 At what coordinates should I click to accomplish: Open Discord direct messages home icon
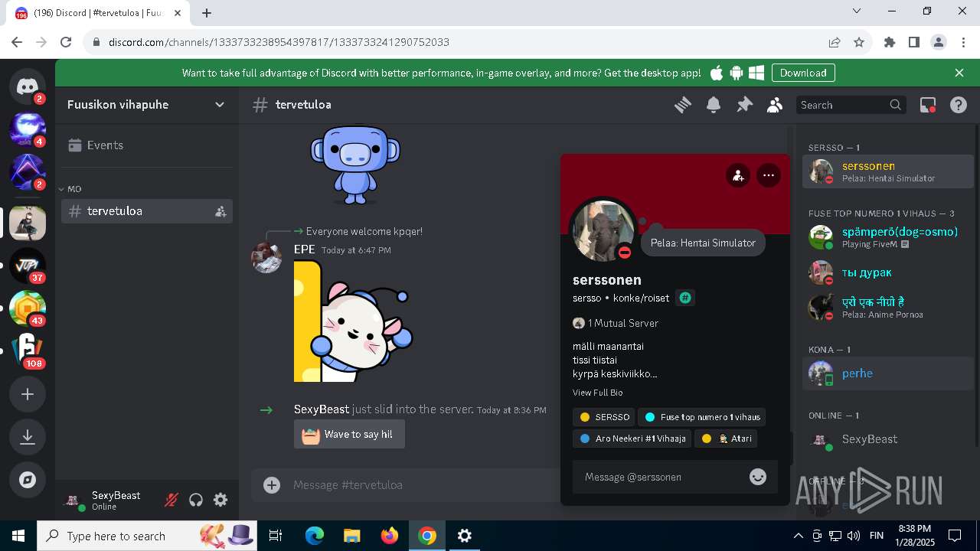[x=28, y=86]
